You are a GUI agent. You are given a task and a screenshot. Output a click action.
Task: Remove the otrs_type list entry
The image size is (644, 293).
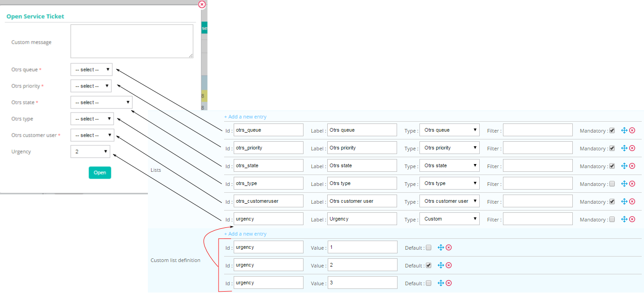click(x=632, y=184)
